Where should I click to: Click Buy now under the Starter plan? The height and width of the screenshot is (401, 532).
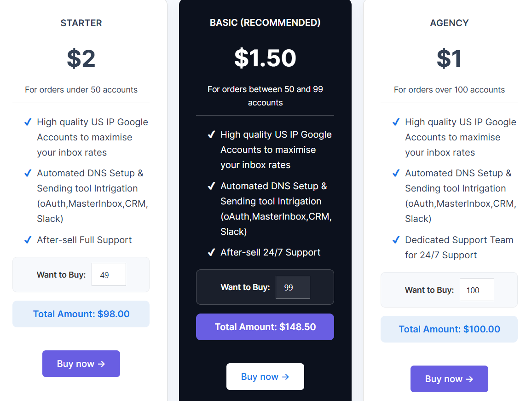(x=81, y=363)
